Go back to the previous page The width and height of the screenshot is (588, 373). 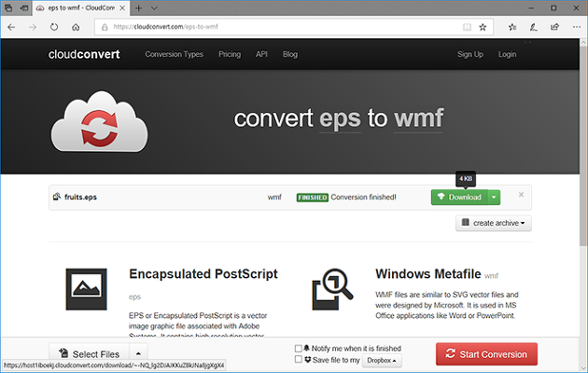(x=11, y=27)
